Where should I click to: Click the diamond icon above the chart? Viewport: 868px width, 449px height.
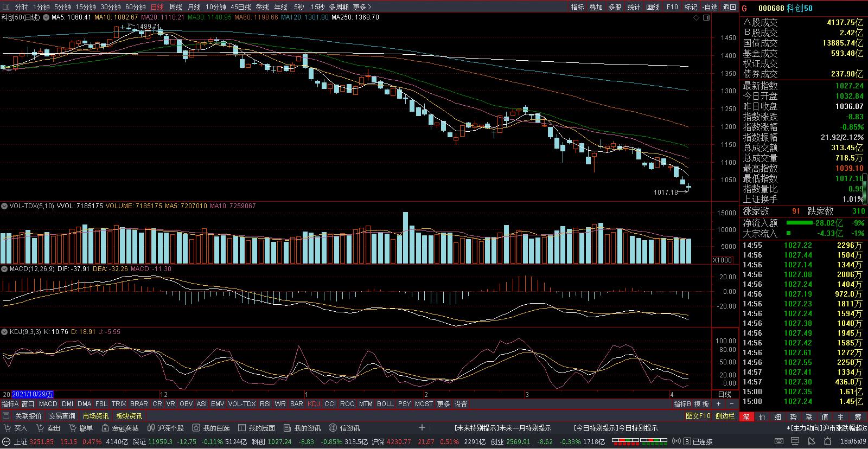click(697, 18)
